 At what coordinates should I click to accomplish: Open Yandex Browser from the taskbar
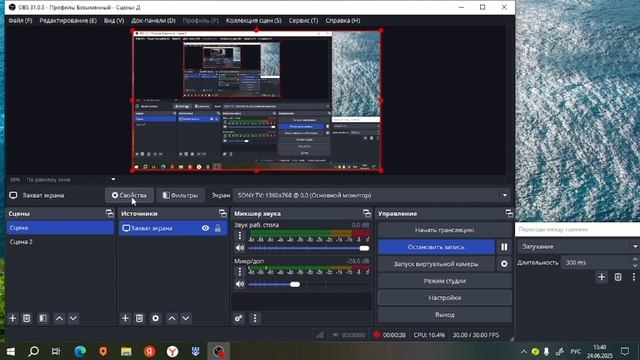(172, 351)
